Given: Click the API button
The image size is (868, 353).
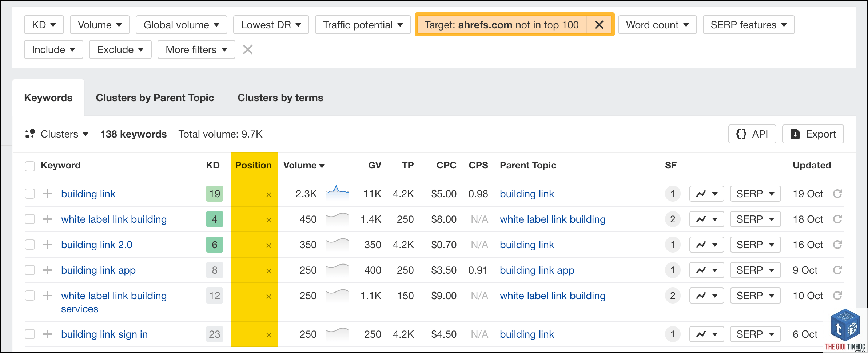Looking at the screenshot, I should tap(752, 134).
